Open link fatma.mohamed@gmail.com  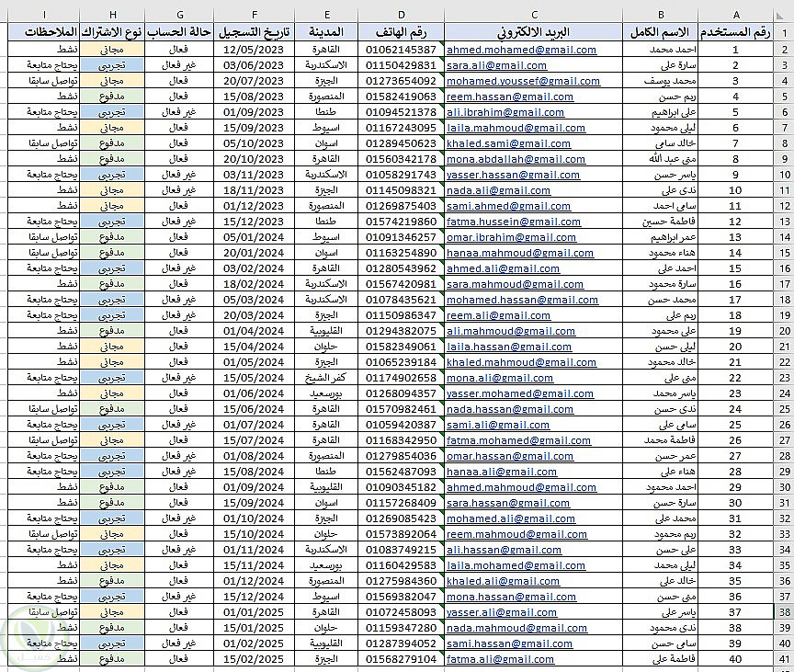[518, 440]
